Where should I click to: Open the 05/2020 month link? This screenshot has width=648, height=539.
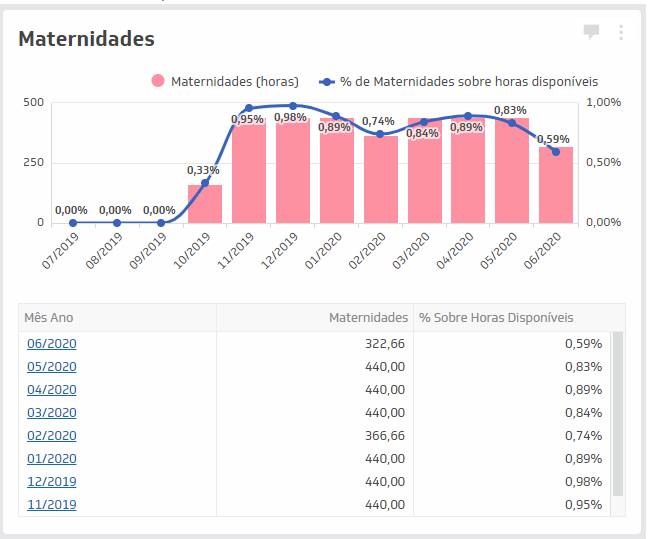(x=52, y=366)
